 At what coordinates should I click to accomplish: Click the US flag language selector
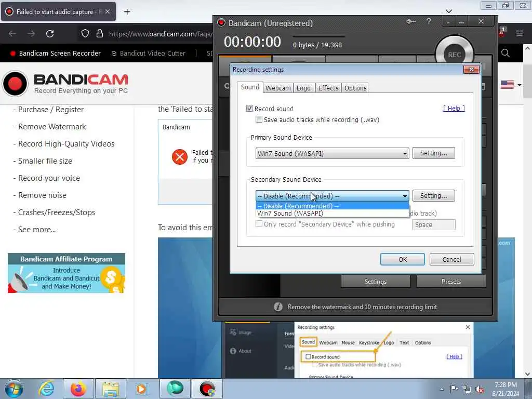click(507, 85)
